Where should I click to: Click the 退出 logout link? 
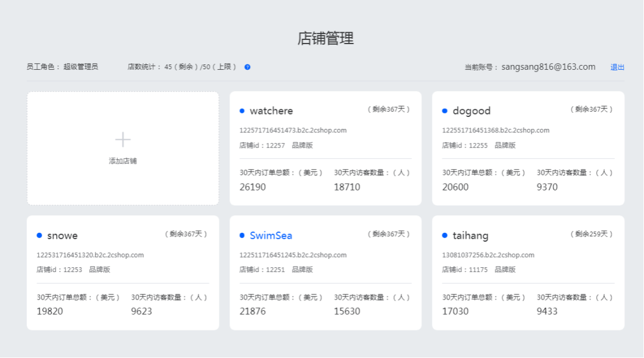(618, 66)
